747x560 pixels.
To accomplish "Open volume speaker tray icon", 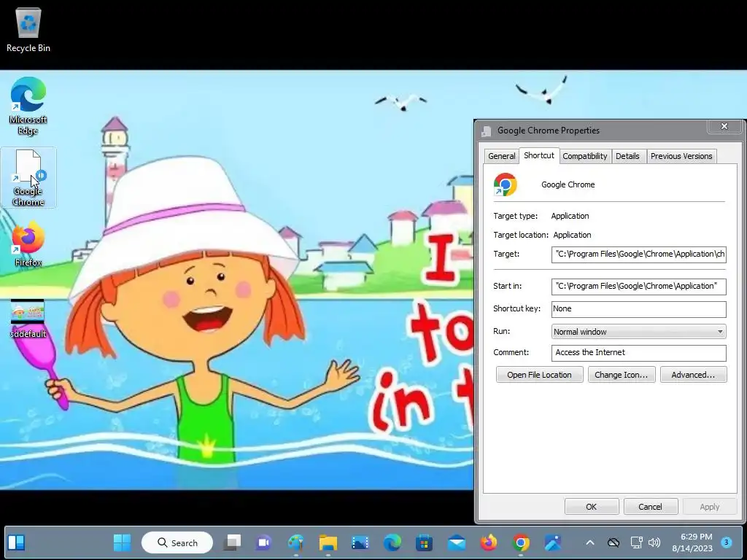I will (654, 542).
